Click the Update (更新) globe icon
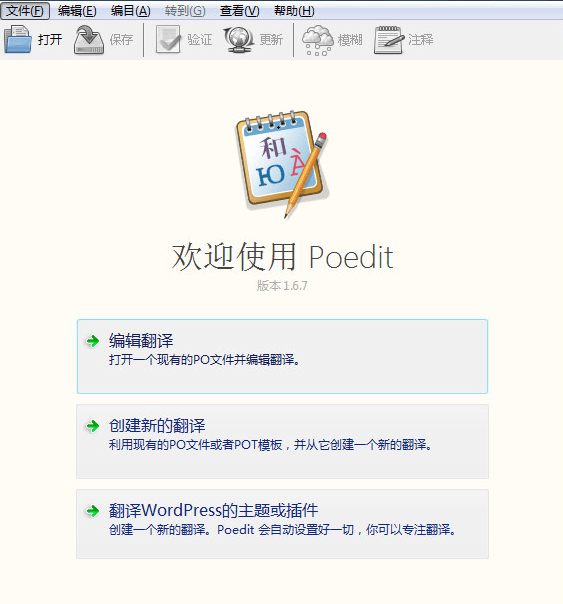563x604 pixels. (x=239, y=39)
